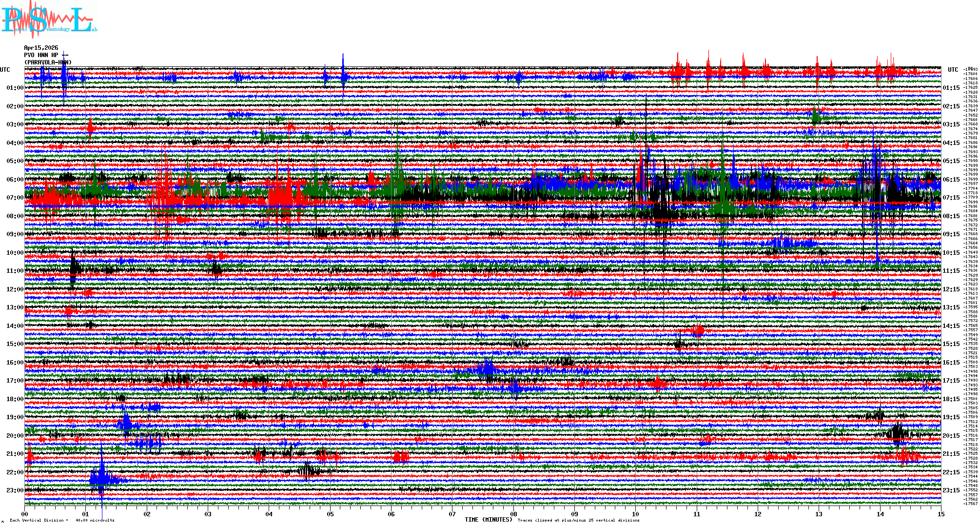Screen dimensions: 980x527
Task: Click the 03:00 hour marker on left
Action: coord(15,124)
